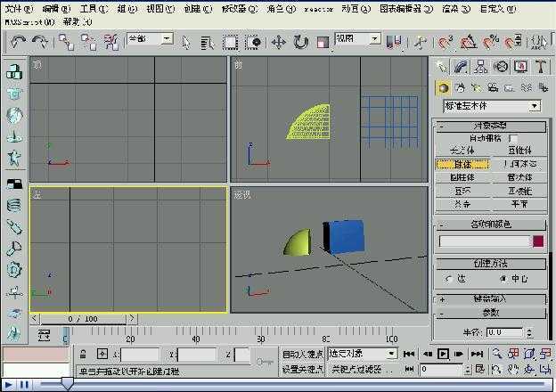Click the 管状体 tube button
The image size is (556, 392).
click(x=519, y=177)
